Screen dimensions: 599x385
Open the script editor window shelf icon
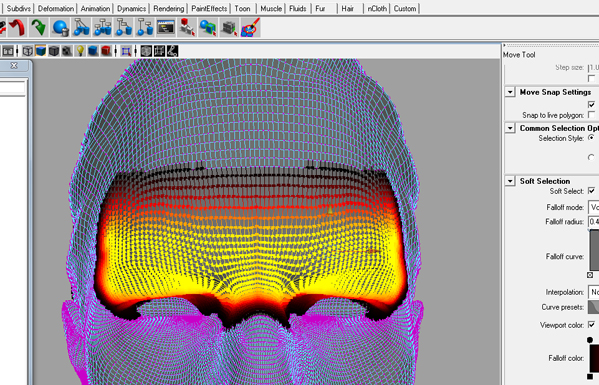[166, 28]
